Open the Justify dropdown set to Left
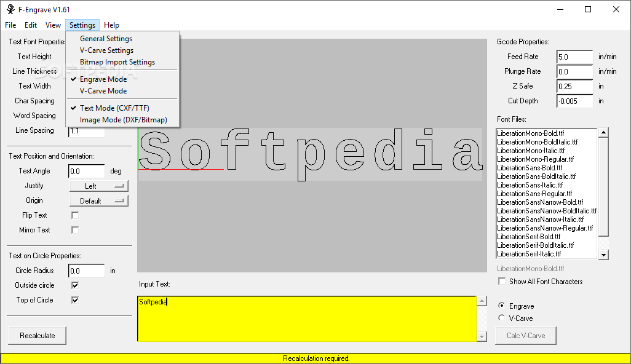 pos(99,186)
